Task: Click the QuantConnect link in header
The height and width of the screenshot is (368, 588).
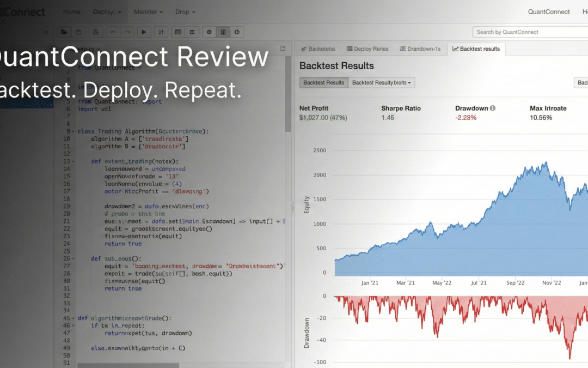Action: pyautogui.click(x=549, y=12)
